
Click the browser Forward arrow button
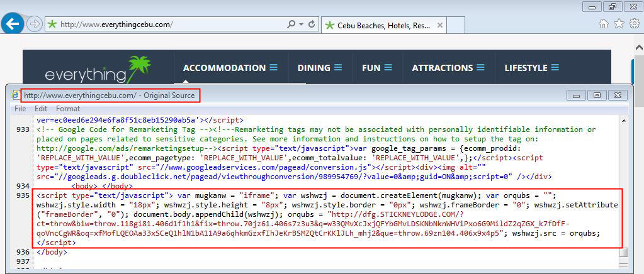tap(35, 25)
